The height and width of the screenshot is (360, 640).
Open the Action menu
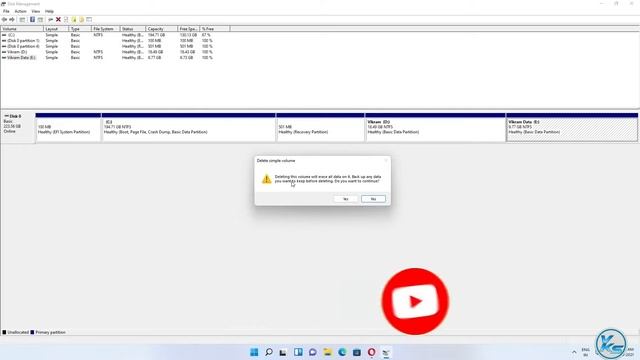tap(20, 11)
